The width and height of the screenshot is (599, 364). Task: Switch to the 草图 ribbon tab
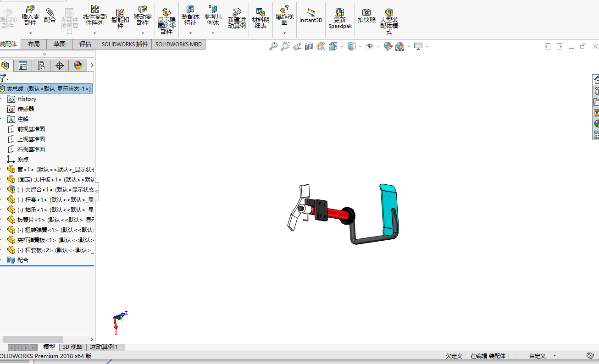pyautogui.click(x=59, y=44)
